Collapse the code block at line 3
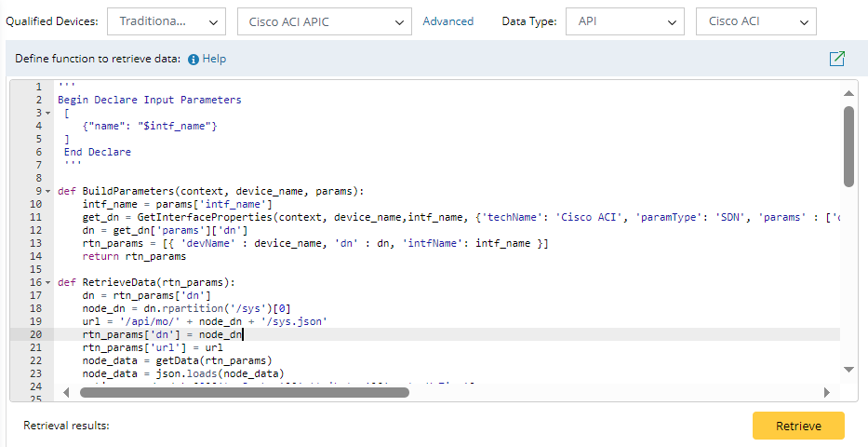Screen dimensions: 868x447 click(47, 113)
